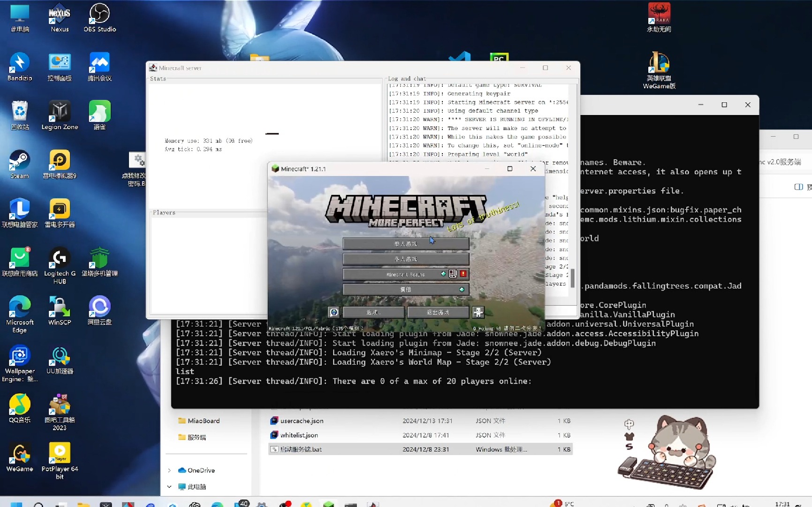Launch Steam from the desktop
812x507 pixels.
(20, 164)
